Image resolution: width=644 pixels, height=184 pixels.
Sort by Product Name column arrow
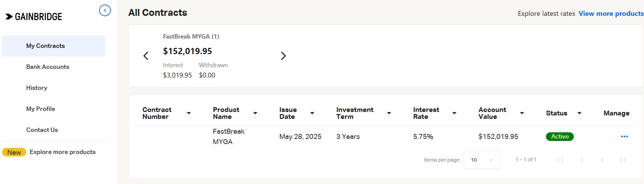click(255, 113)
